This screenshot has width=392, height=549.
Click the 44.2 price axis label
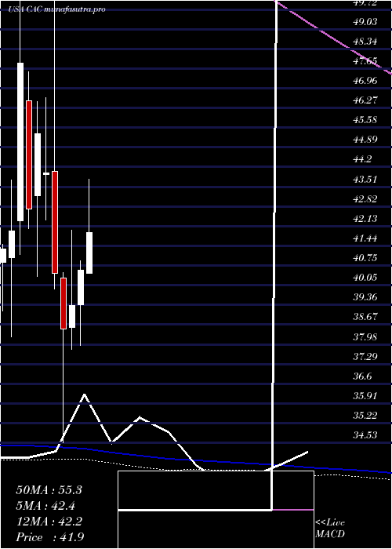363,159
